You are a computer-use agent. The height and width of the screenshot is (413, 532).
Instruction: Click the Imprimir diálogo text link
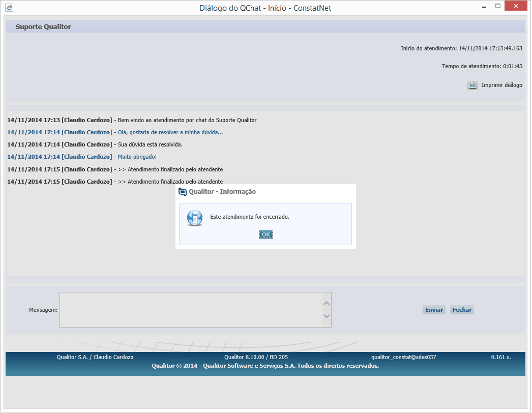pyautogui.click(x=501, y=85)
